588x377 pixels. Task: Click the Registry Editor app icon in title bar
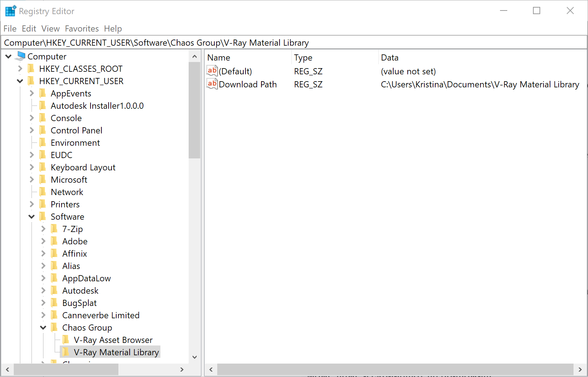[x=10, y=11]
